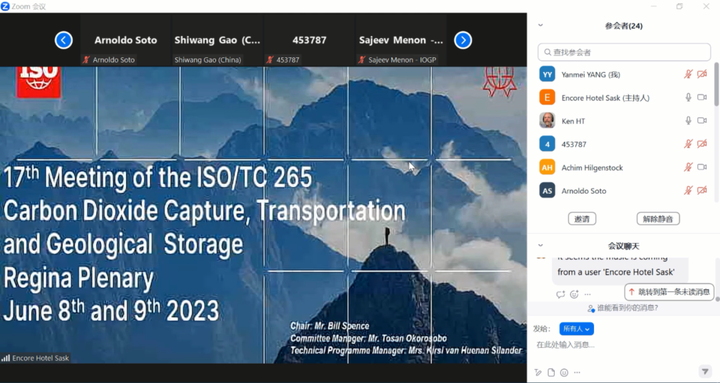Open more options ellipsis in chat toolbar

(577, 372)
